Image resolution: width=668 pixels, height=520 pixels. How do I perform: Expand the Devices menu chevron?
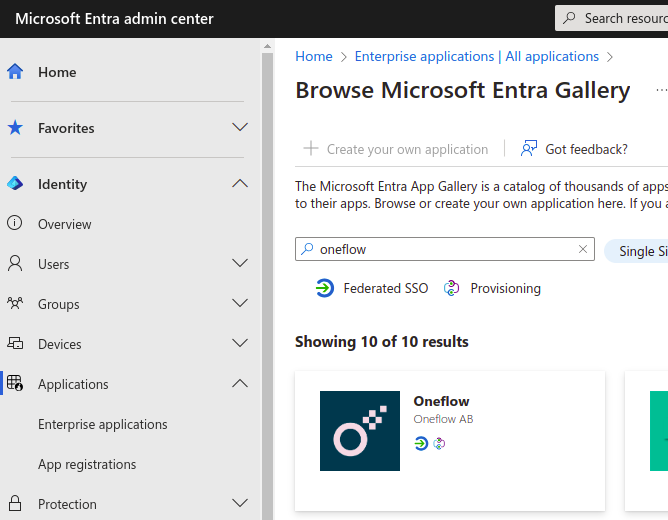click(240, 343)
